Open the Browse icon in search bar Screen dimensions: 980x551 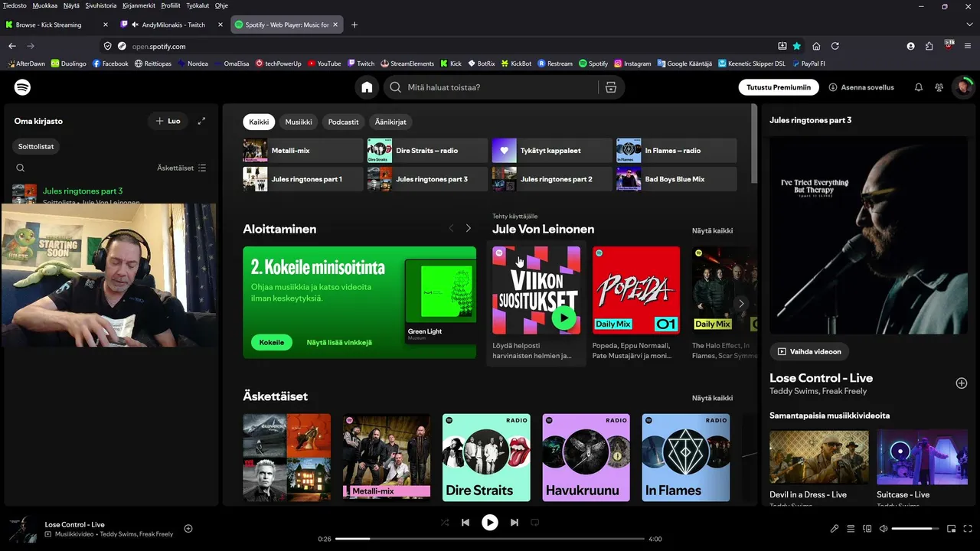coord(610,87)
